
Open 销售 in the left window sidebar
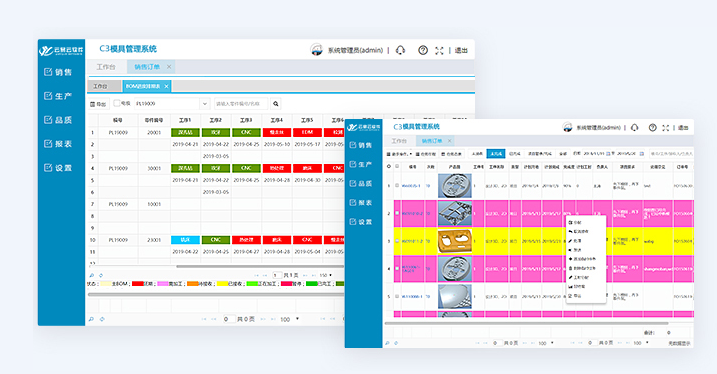pos(58,72)
